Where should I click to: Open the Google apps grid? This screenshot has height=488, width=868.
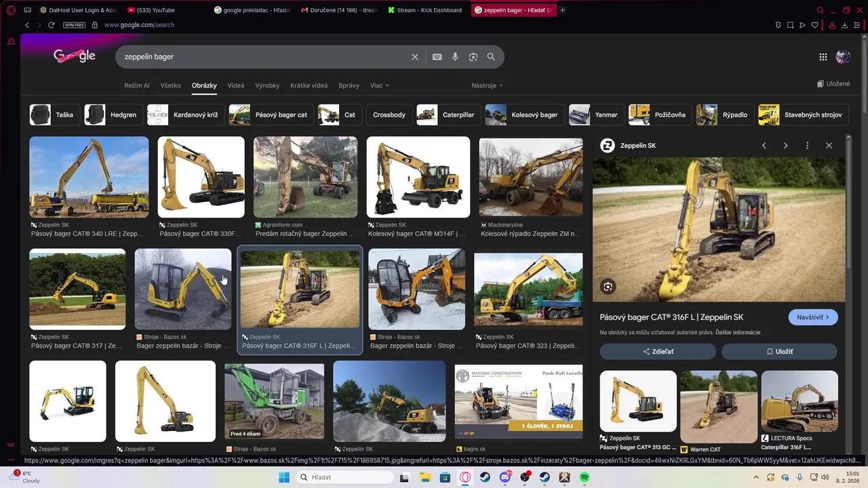pyautogui.click(x=823, y=57)
